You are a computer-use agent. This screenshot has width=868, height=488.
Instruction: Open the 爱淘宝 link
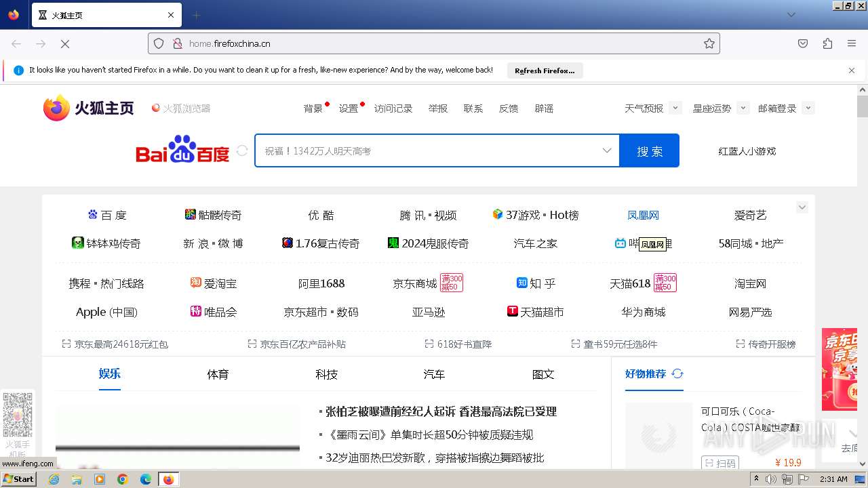[214, 283]
